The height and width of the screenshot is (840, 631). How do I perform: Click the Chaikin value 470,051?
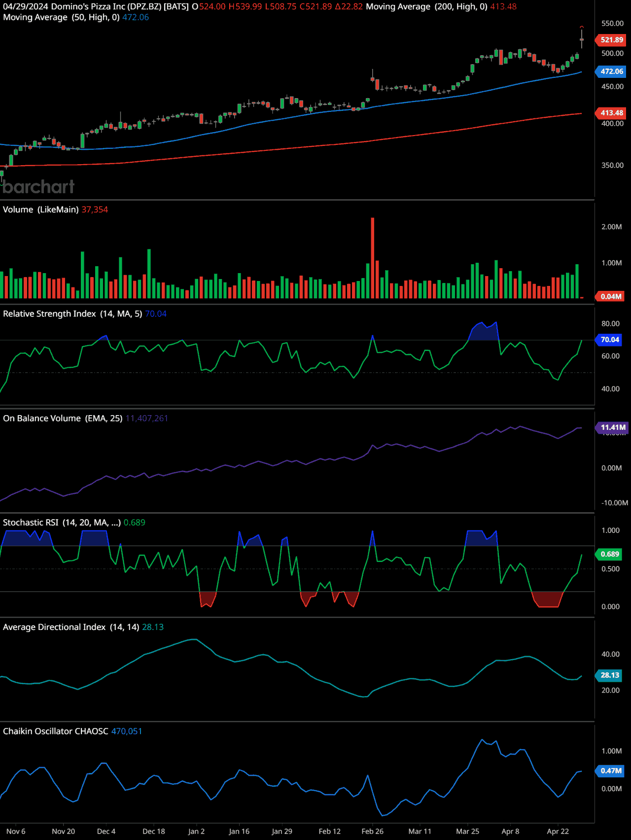click(x=127, y=732)
